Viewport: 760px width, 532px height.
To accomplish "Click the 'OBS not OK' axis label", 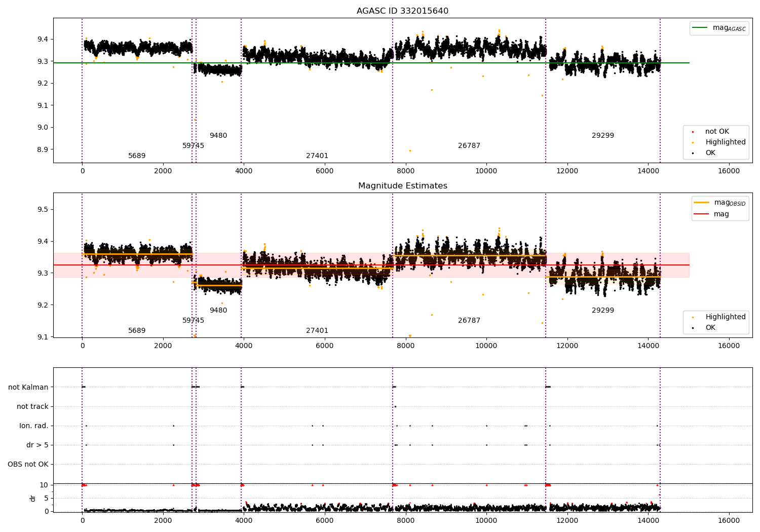I will click(28, 464).
